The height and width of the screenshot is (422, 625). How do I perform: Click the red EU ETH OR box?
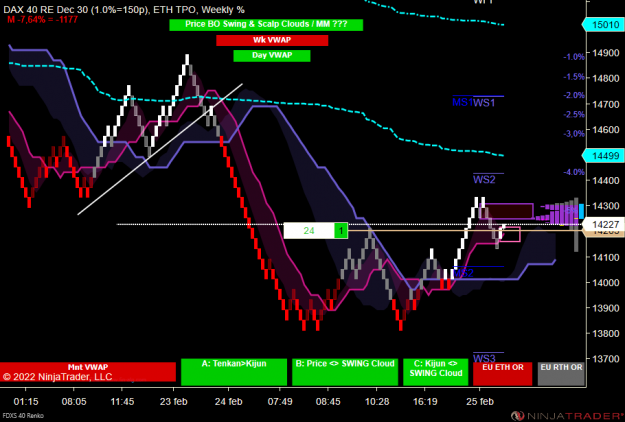502,373
